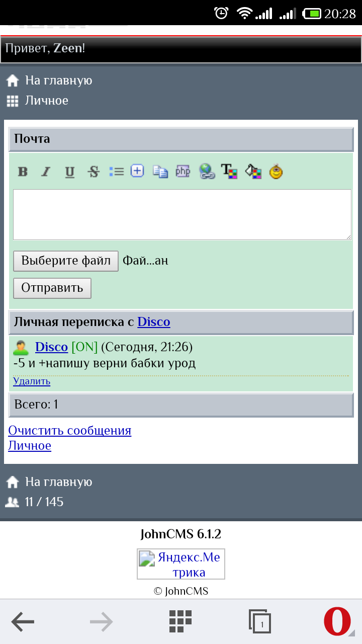362x644 pixels.
Task: Open 'Личное' link below messages
Action: pyautogui.click(x=30, y=446)
